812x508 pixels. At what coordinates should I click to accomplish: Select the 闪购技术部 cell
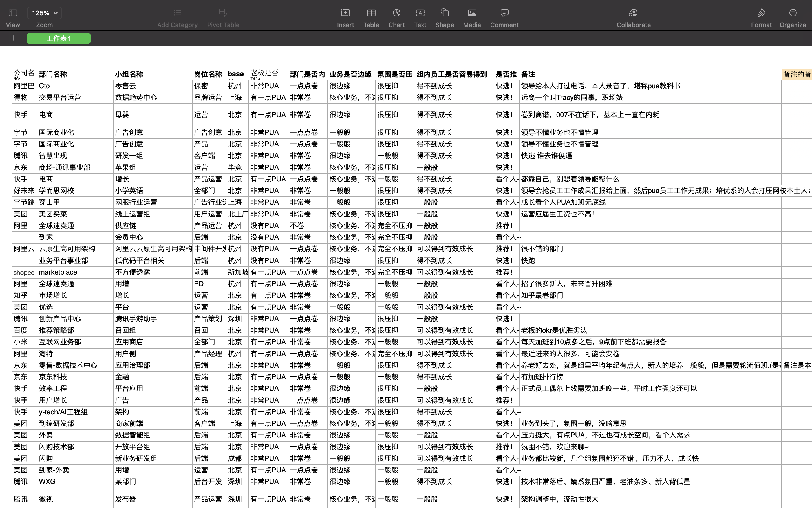[x=75, y=447]
